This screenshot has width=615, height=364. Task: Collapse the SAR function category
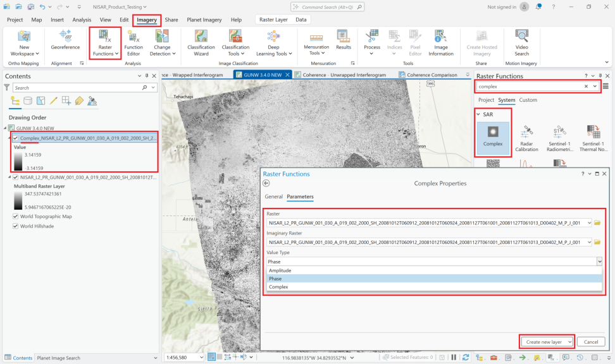pos(478,114)
